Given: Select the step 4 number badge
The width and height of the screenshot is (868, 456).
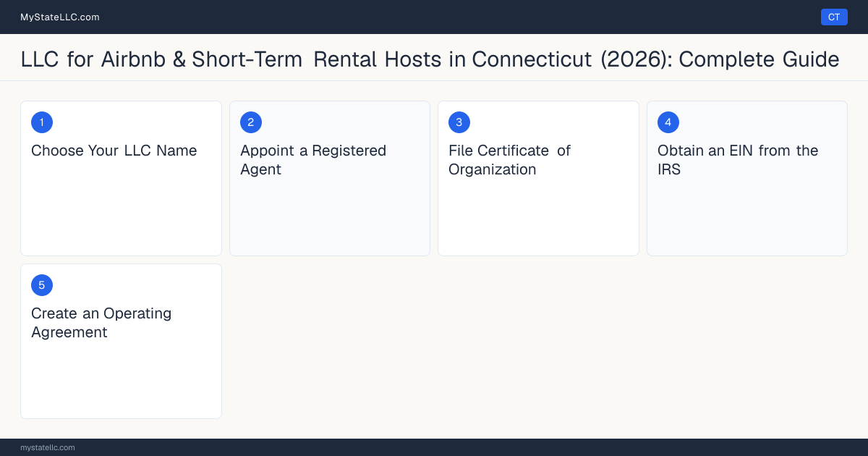Looking at the screenshot, I should click(668, 122).
